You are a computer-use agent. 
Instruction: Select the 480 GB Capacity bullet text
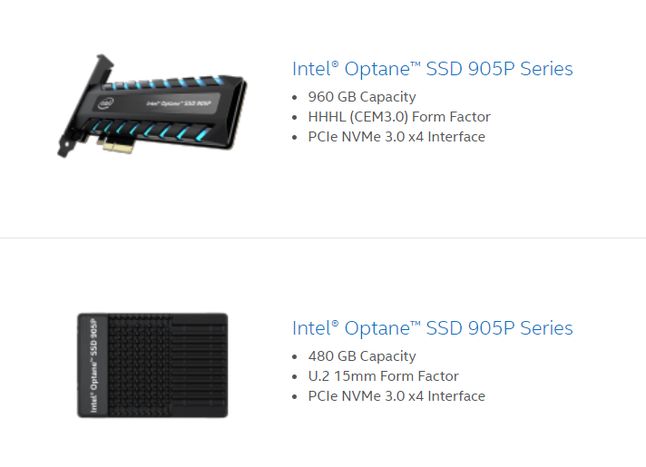pyautogui.click(x=362, y=356)
